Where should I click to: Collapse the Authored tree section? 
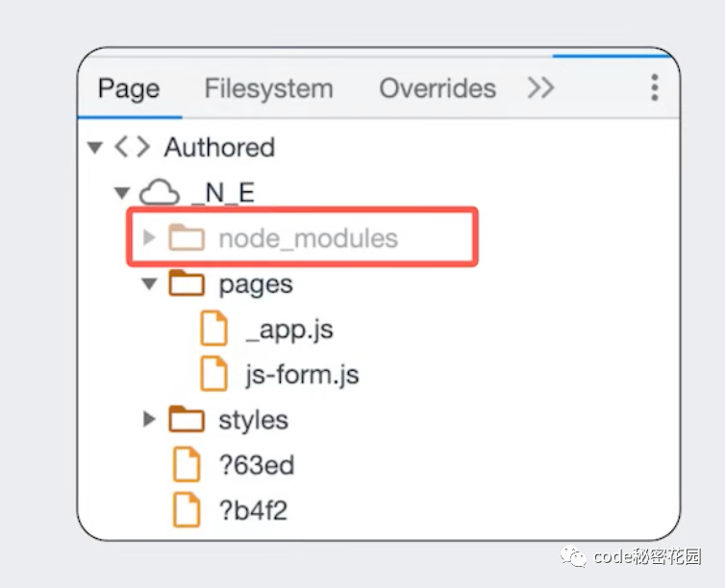(95, 148)
